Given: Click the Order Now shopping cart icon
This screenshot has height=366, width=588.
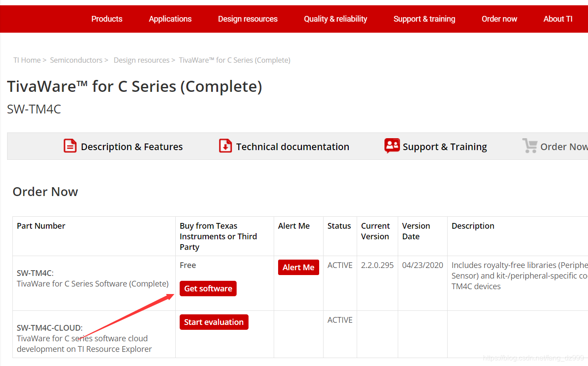Looking at the screenshot, I should tap(530, 146).
